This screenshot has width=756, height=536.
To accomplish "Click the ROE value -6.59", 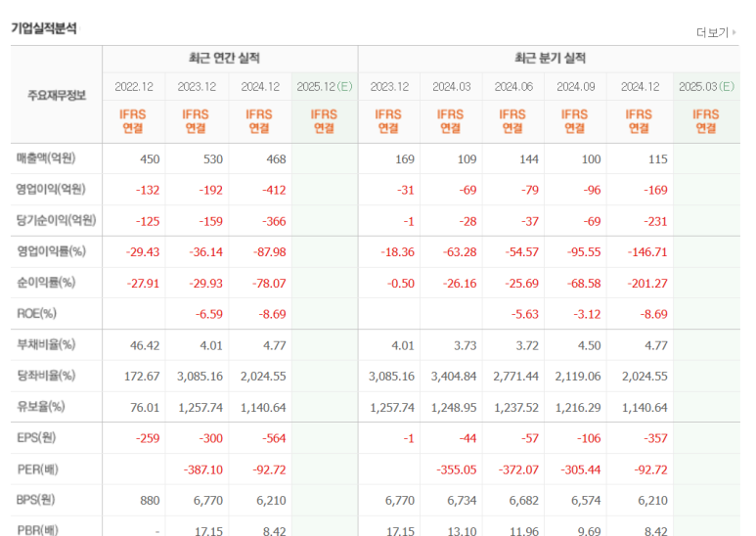I will pos(208,314).
